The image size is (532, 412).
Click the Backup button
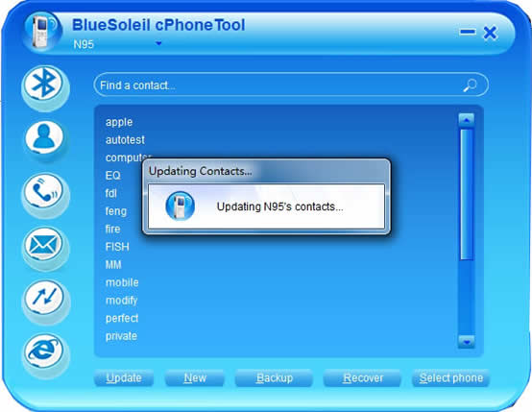pyautogui.click(x=274, y=377)
